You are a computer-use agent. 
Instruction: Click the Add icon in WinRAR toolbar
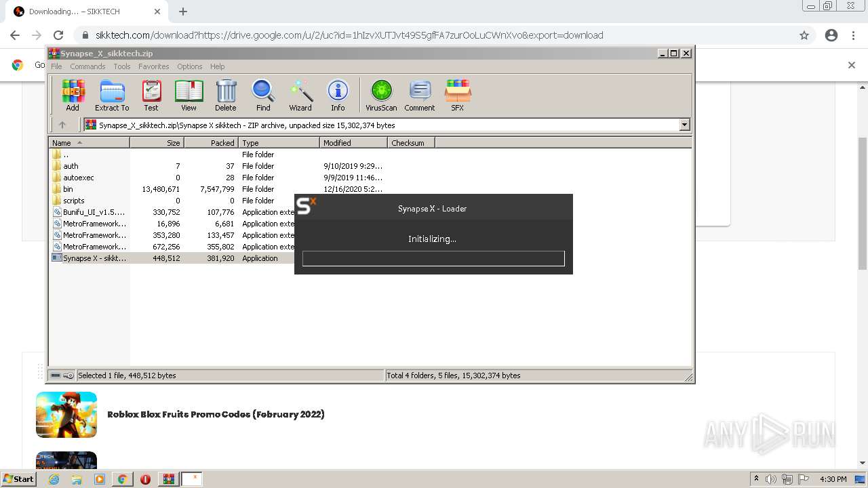tap(73, 95)
